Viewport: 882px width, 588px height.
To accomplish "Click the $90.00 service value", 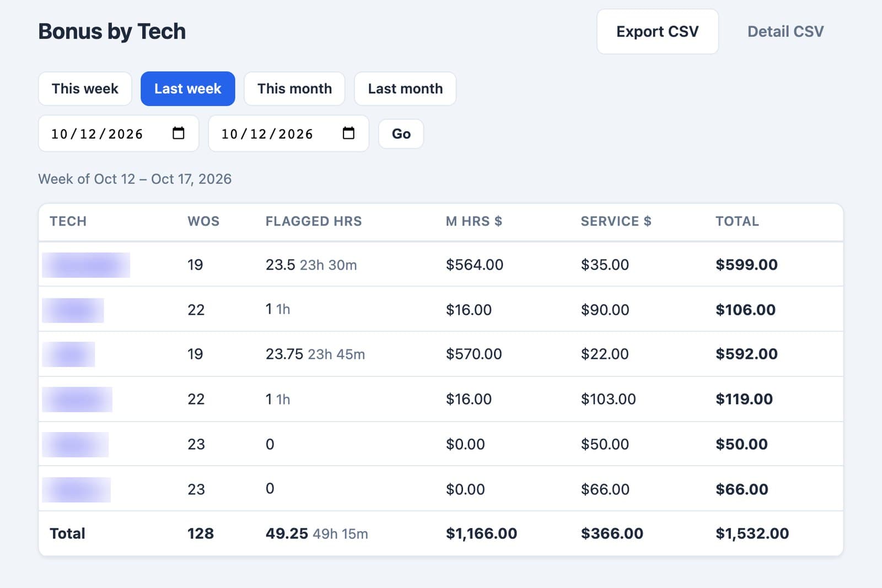I will click(x=605, y=310).
